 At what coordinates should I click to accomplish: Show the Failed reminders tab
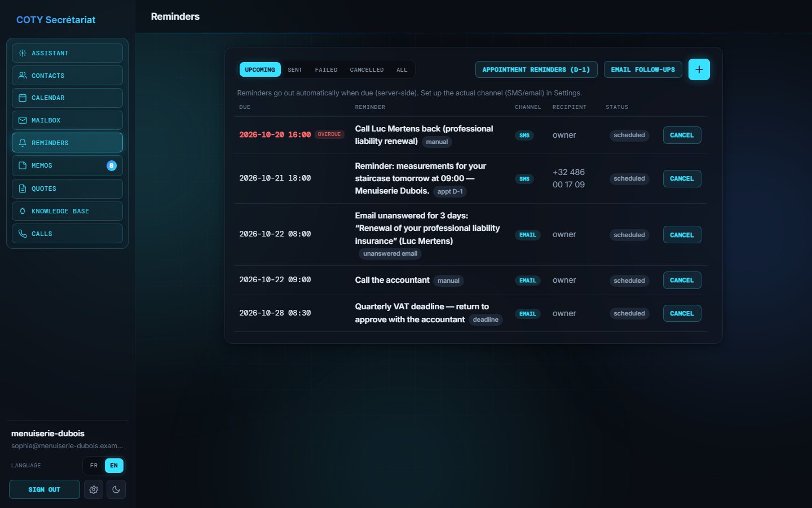point(326,69)
